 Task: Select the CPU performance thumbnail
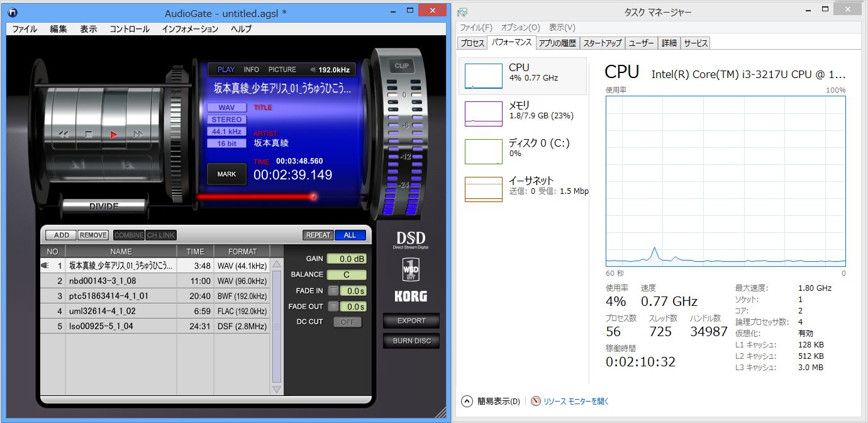pos(484,76)
